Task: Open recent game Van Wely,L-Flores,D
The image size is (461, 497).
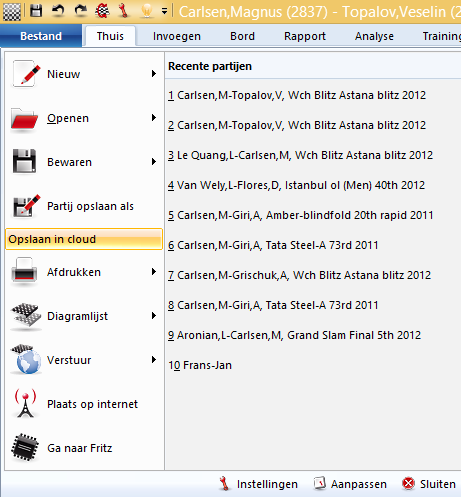Action: coord(296,185)
